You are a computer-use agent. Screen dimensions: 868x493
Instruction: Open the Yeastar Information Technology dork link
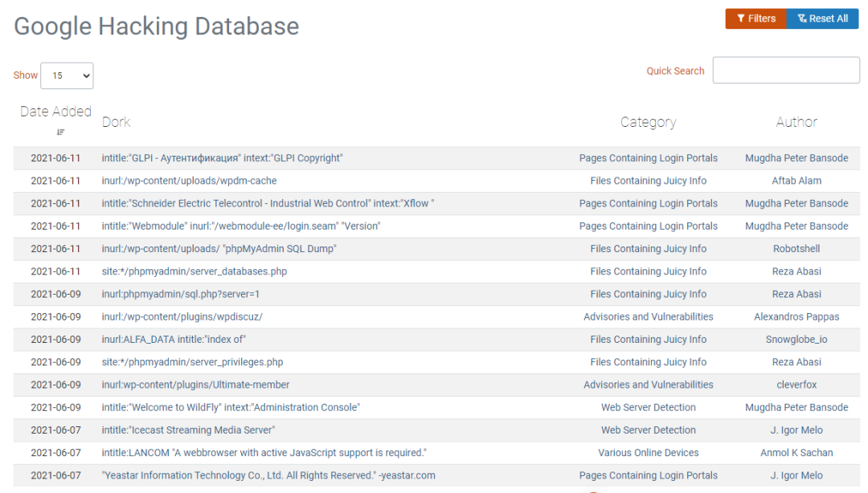pos(268,476)
